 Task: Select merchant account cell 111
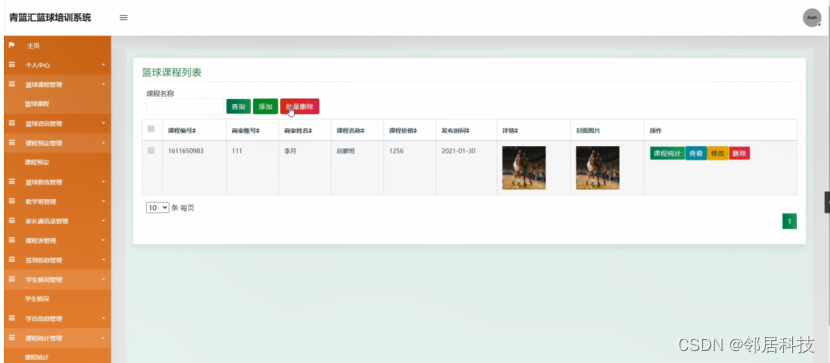(237, 151)
